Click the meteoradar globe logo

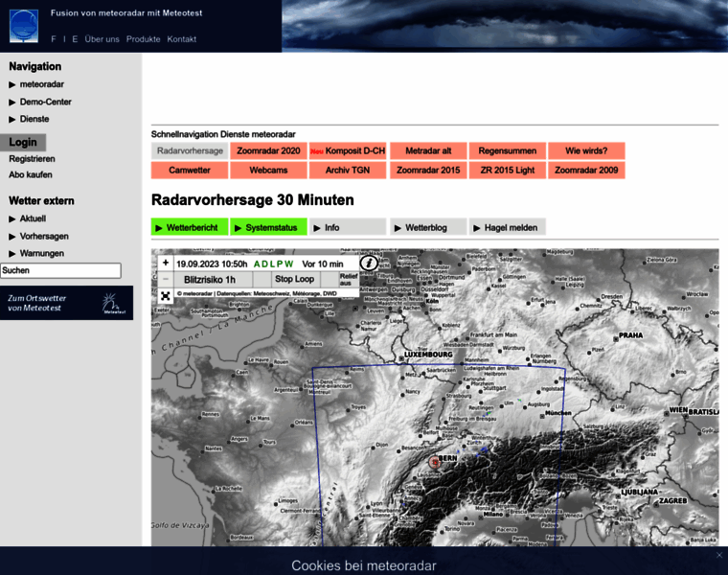24,27
